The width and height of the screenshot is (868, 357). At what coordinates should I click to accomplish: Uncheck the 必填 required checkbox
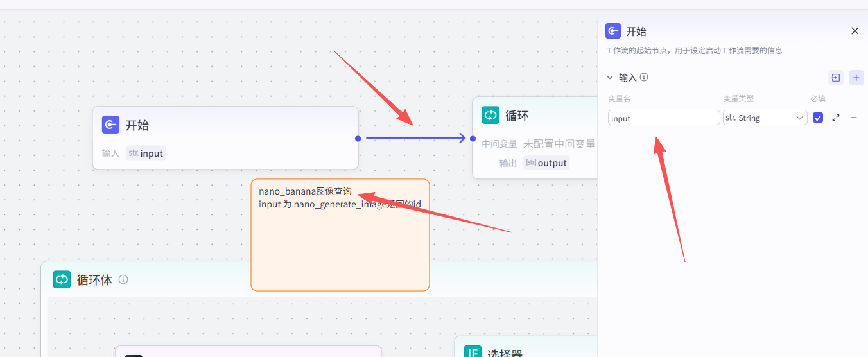tap(817, 118)
